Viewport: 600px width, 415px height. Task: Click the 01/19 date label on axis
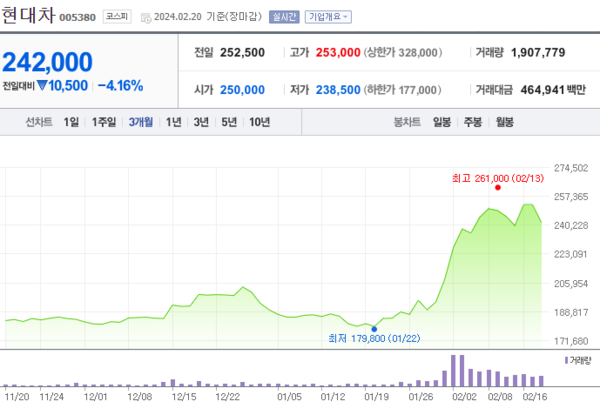376,397
